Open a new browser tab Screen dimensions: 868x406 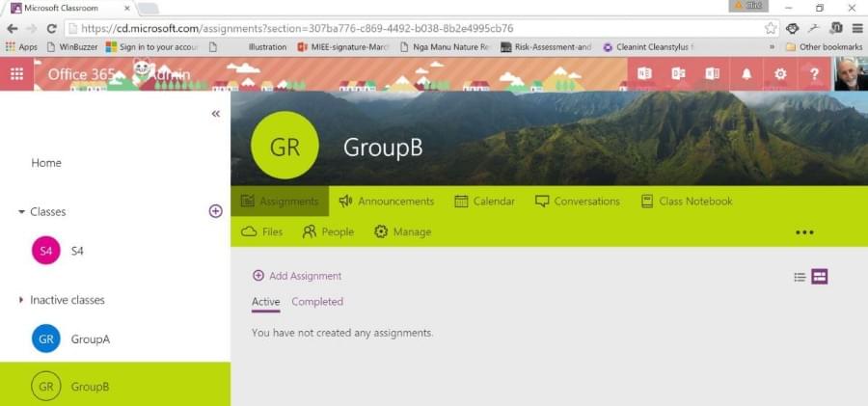[148, 9]
